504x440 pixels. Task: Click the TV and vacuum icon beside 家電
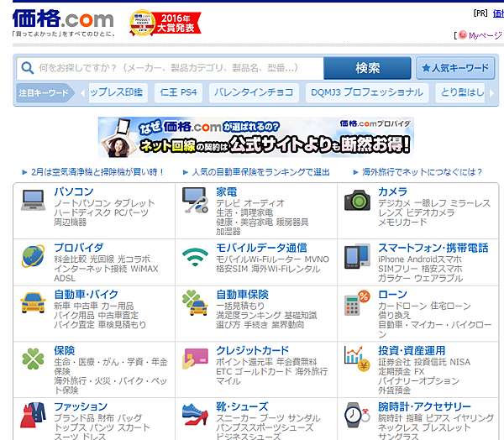pos(195,200)
